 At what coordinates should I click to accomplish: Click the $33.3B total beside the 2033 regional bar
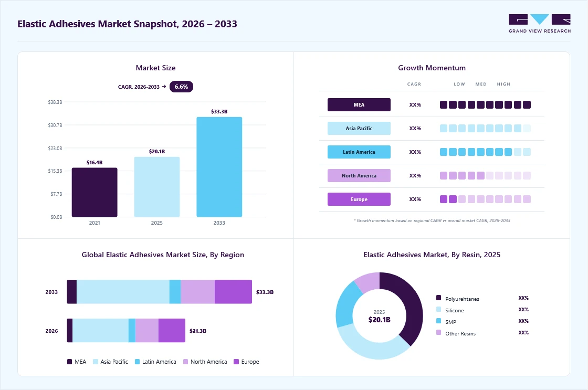click(x=265, y=292)
